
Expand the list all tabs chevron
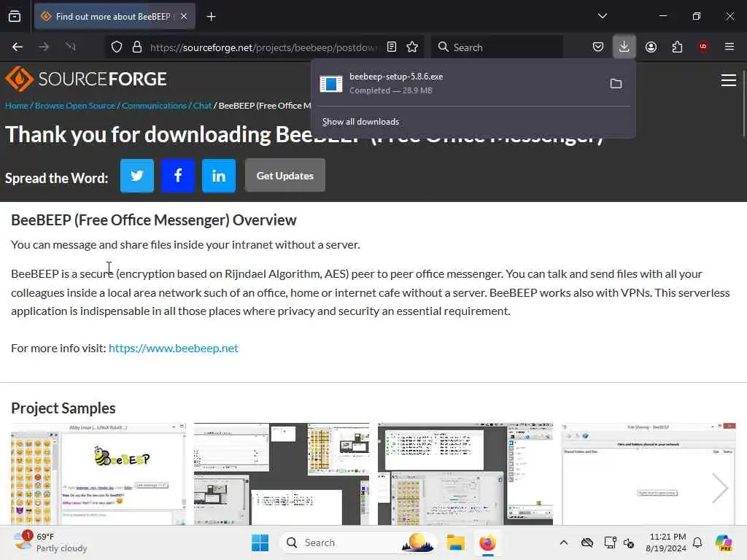[602, 16]
